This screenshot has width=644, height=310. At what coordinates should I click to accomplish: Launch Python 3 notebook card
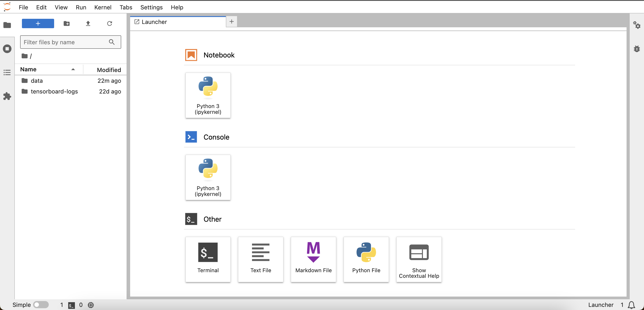(x=208, y=95)
